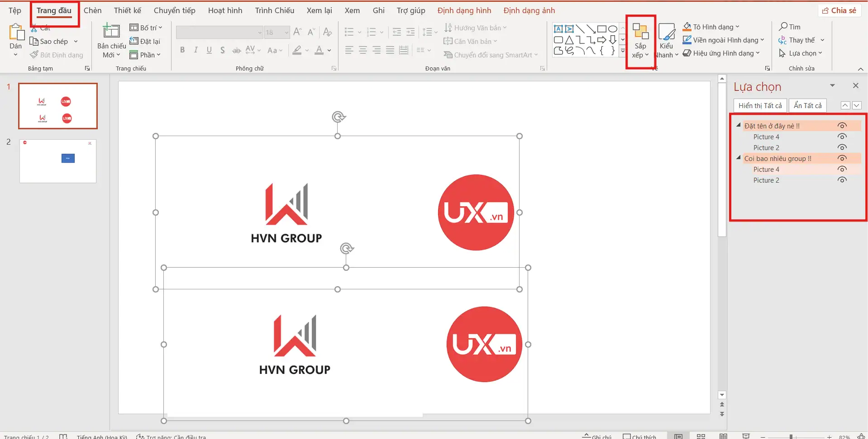Open the Thiết kế tab

(127, 10)
